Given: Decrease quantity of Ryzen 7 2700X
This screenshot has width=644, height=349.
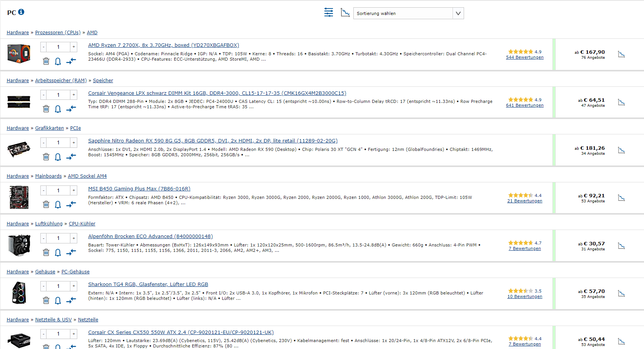Looking at the screenshot, I should pos(44,47).
